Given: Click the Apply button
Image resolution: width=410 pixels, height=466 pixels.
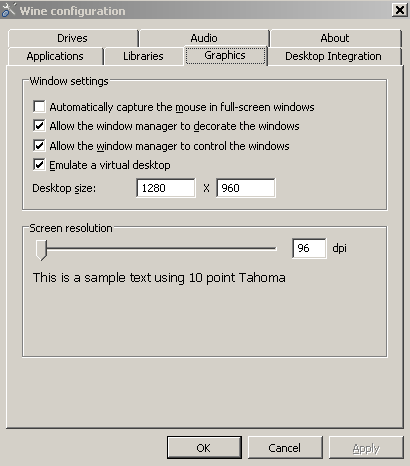Looking at the screenshot, I should [x=366, y=448].
